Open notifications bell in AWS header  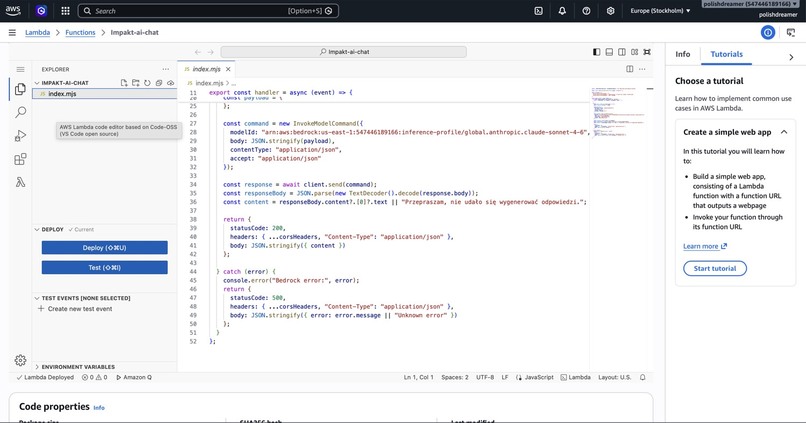point(562,10)
